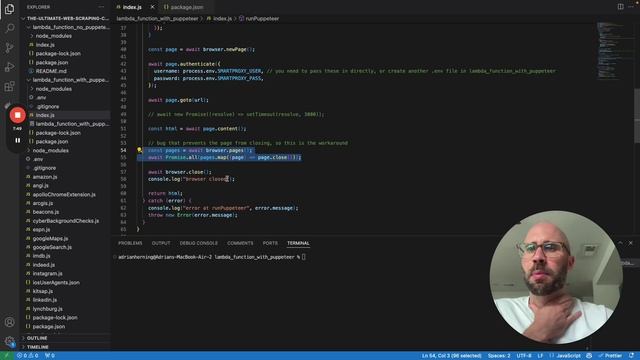Open cyberBackgroundChecks.js file
The height and width of the screenshot is (360, 640).
pyautogui.click(x=65, y=221)
